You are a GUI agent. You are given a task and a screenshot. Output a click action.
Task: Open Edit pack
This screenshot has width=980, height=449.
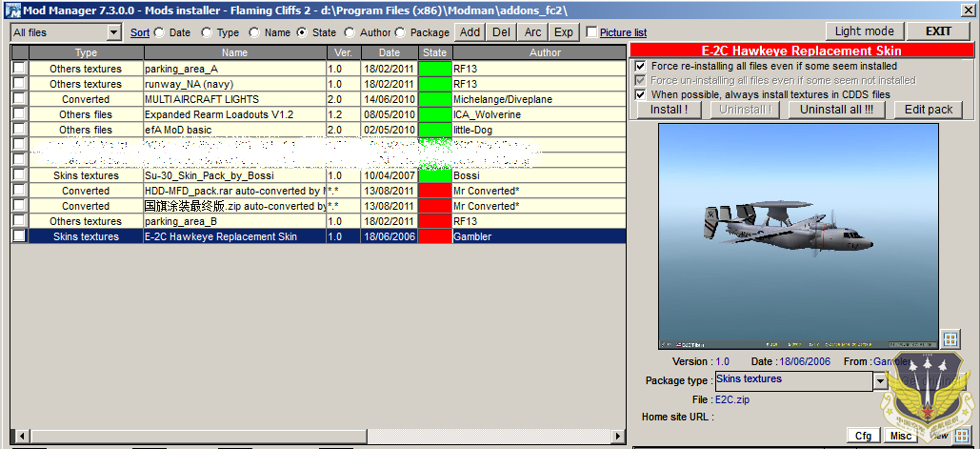pyautogui.click(x=929, y=110)
